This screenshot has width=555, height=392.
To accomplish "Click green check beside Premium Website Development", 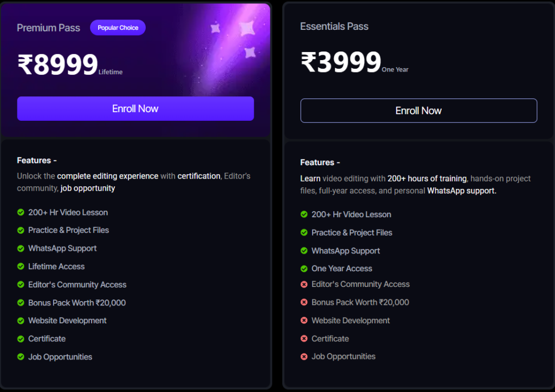I will [x=21, y=321].
